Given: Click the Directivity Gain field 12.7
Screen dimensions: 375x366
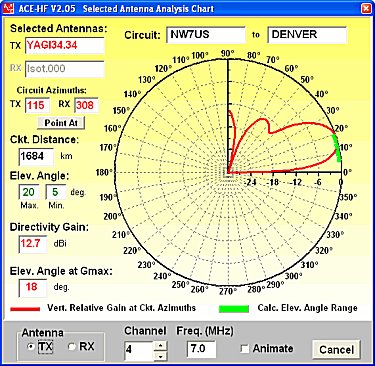Looking at the screenshot, I should (x=33, y=244).
